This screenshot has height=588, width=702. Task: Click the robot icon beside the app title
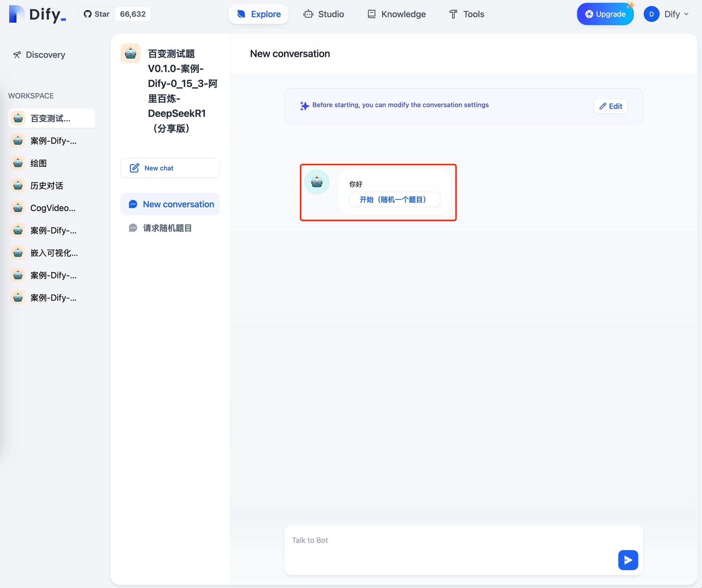coord(131,53)
